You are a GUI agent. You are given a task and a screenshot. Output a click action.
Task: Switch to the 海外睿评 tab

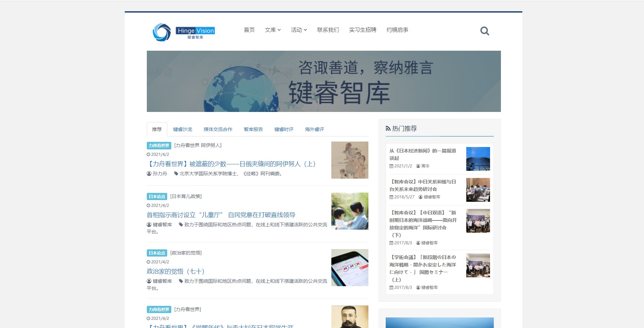click(x=314, y=129)
